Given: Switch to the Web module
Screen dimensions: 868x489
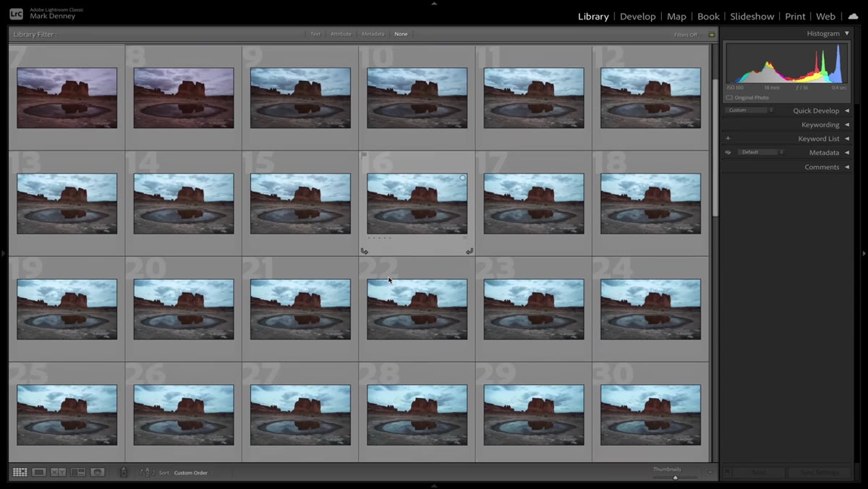Looking at the screenshot, I should click(x=825, y=16).
